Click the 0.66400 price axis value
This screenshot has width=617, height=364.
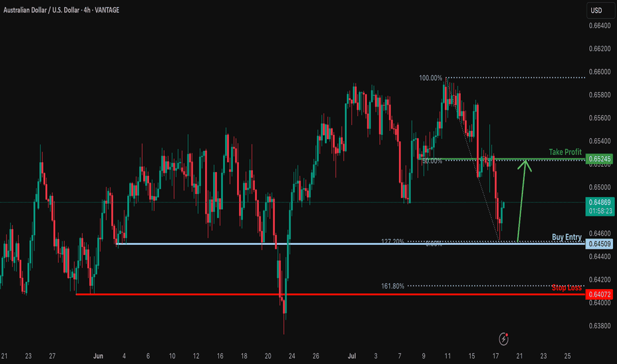[x=600, y=26]
